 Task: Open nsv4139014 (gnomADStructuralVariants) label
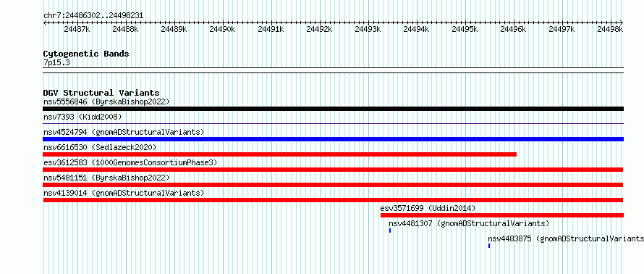tap(124, 193)
